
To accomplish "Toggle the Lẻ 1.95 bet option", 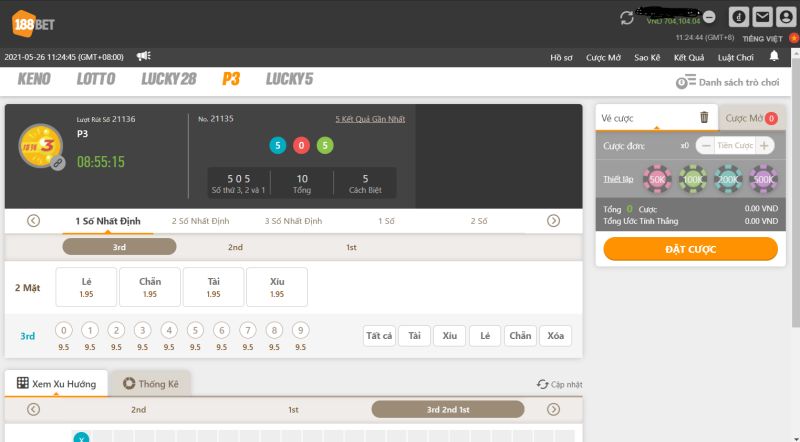I will [x=86, y=287].
